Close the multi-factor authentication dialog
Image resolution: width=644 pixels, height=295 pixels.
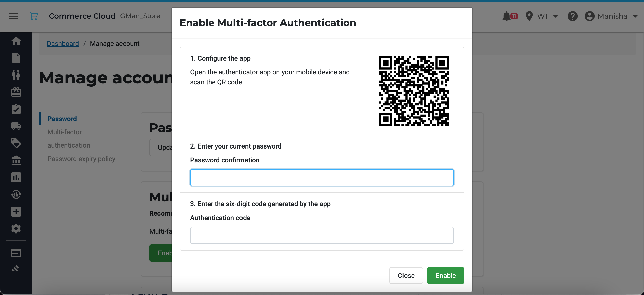[x=406, y=275]
